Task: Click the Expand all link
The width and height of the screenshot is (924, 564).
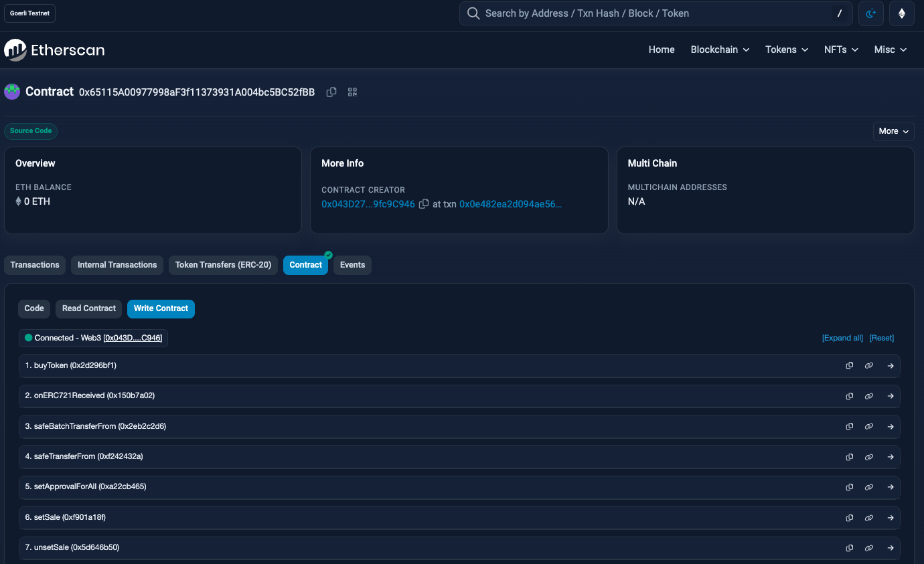Action: [x=842, y=338]
